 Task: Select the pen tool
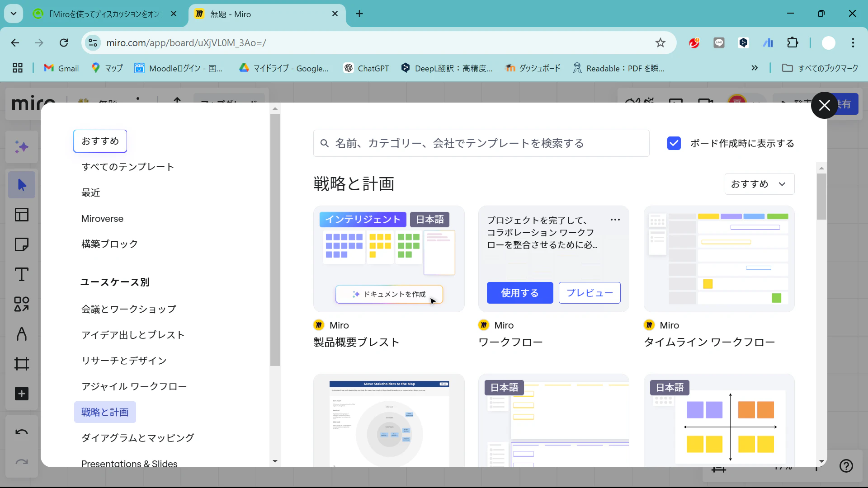pos(22,334)
